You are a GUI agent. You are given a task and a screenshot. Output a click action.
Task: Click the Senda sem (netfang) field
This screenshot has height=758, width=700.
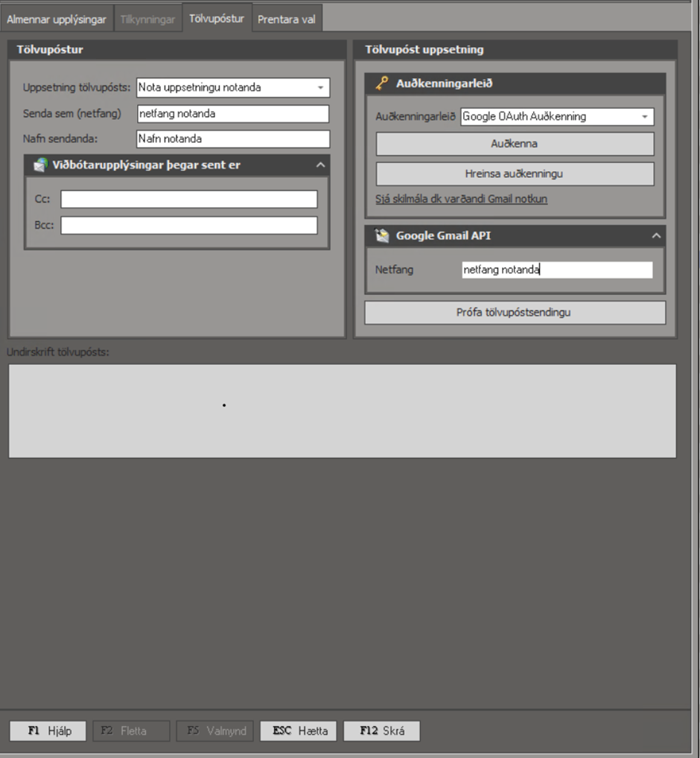(x=233, y=114)
